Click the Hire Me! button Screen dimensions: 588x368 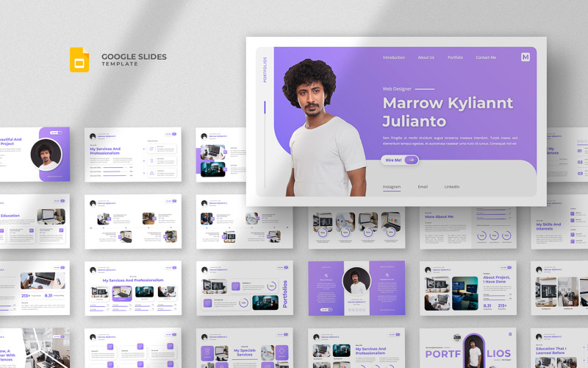click(400, 160)
